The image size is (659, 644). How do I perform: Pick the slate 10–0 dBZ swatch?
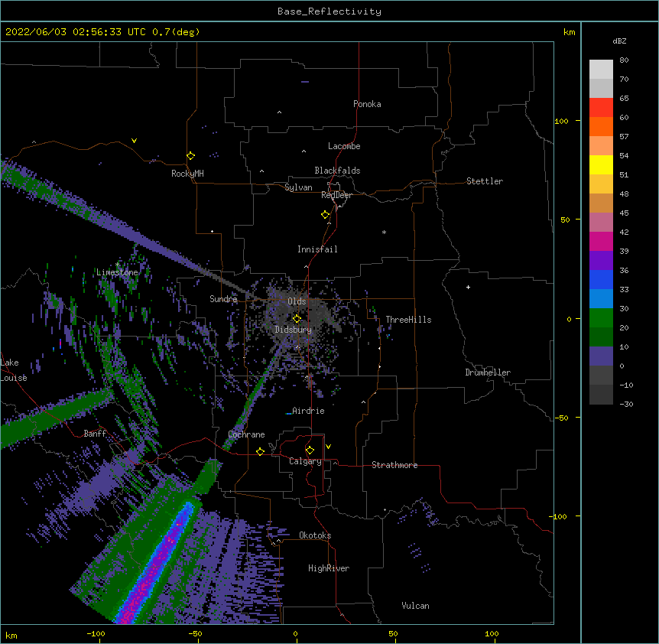tap(601, 356)
